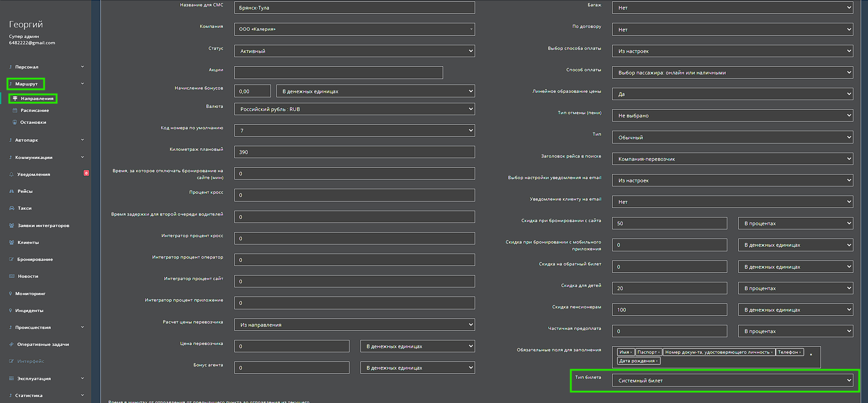
Task: Open Новости in the sidebar menu
Action: point(28,276)
